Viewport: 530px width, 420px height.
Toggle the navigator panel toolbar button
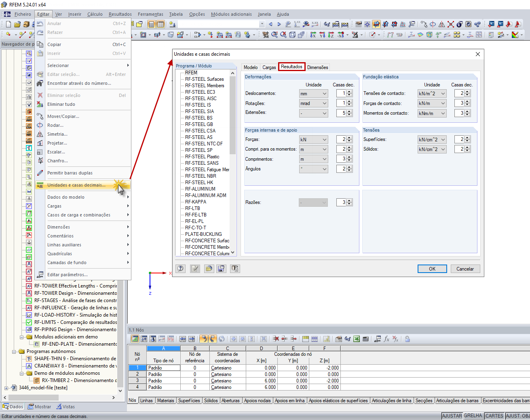click(x=152, y=24)
